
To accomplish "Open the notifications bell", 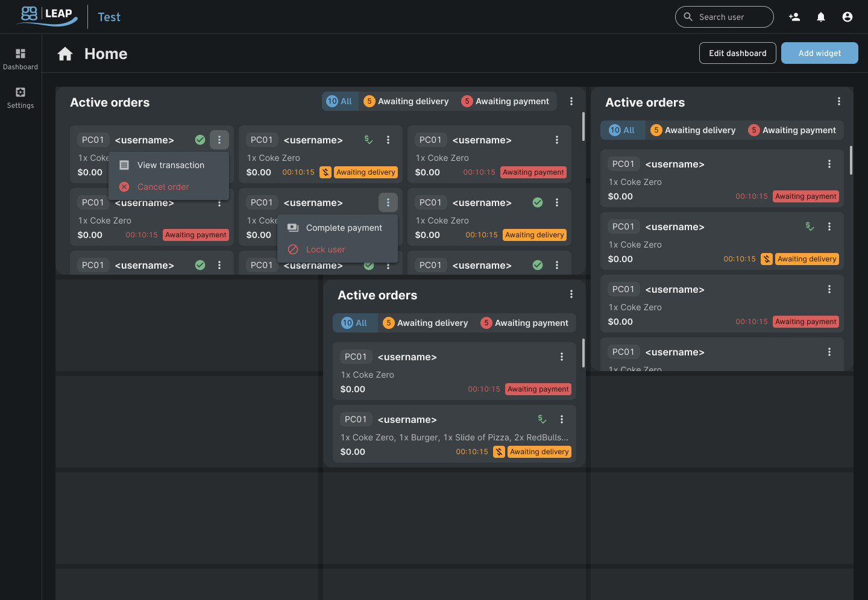I will [821, 17].
